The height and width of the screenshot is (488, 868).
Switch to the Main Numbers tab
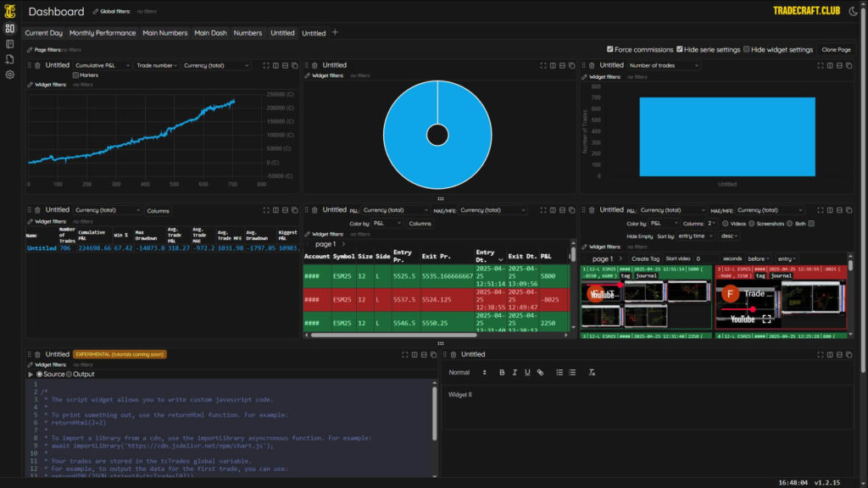(x=165, y=33)
